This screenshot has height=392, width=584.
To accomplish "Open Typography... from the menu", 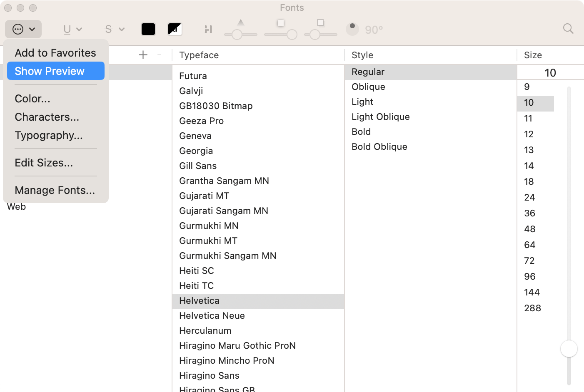I will (56, 135).
